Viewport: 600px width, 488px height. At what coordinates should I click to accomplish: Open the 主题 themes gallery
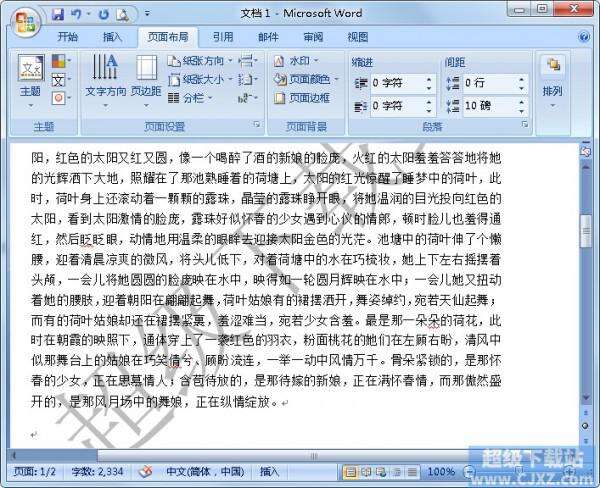pos(31,82)
